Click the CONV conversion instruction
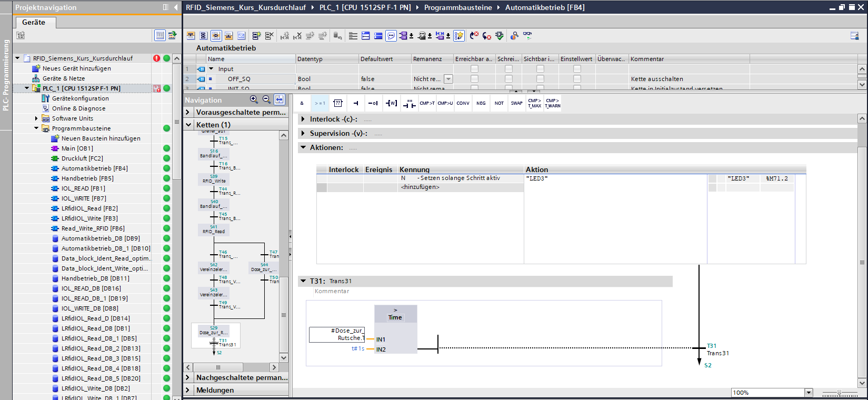 463,103
